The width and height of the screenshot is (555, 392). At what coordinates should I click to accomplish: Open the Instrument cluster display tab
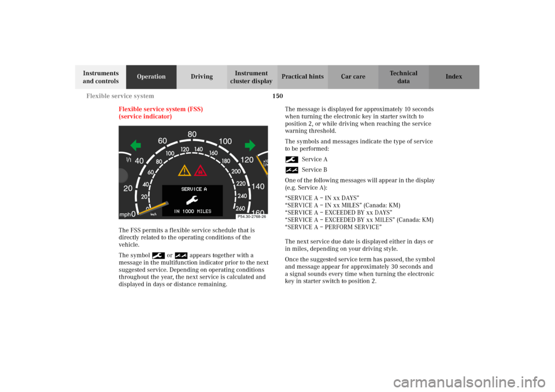tap(251, 77)
